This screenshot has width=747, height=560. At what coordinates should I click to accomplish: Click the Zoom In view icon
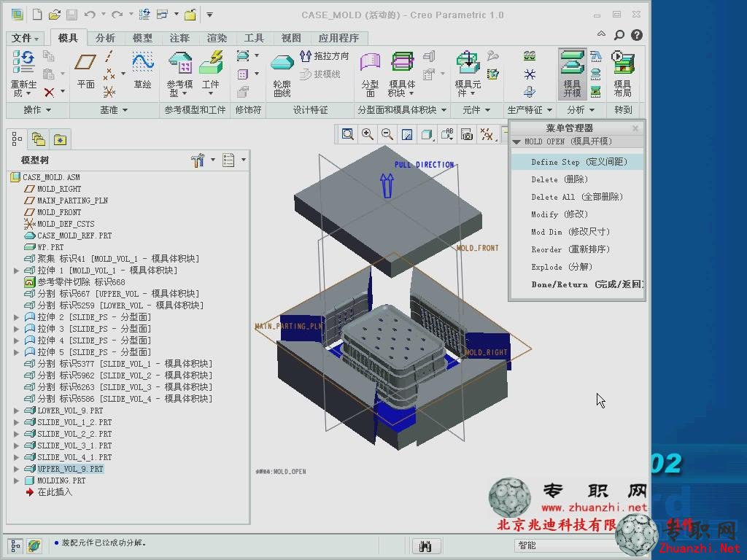[368, 135]
